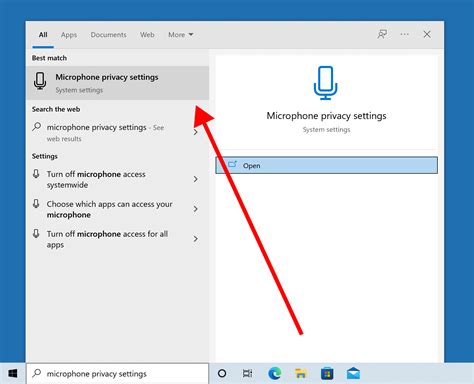Image resolution: width=474 pixels, height=384 pixels.
Task: Click the Search the web heading
Action: (x=56, y=109)
